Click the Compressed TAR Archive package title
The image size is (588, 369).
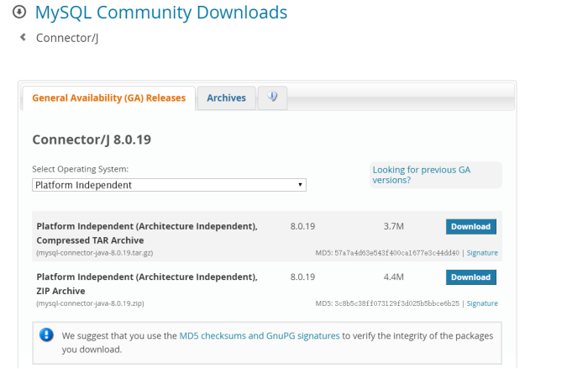click(x=147, y=233)
